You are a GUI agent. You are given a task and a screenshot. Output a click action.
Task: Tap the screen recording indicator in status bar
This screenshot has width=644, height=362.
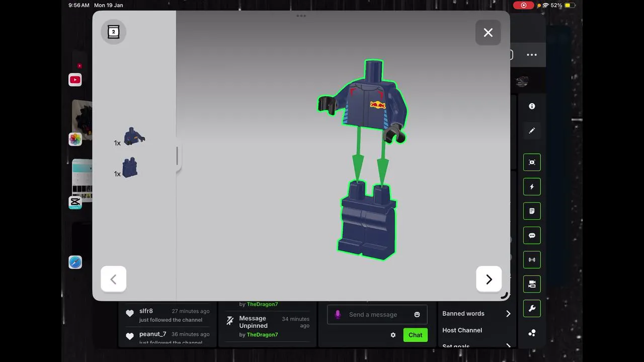(x=524, y=5)
